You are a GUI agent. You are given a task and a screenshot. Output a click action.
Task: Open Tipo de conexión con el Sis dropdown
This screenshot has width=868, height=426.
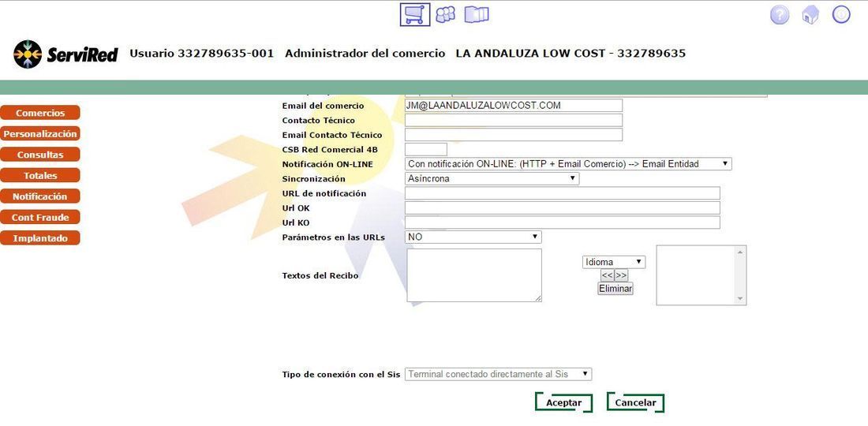(x=498, y=374)
